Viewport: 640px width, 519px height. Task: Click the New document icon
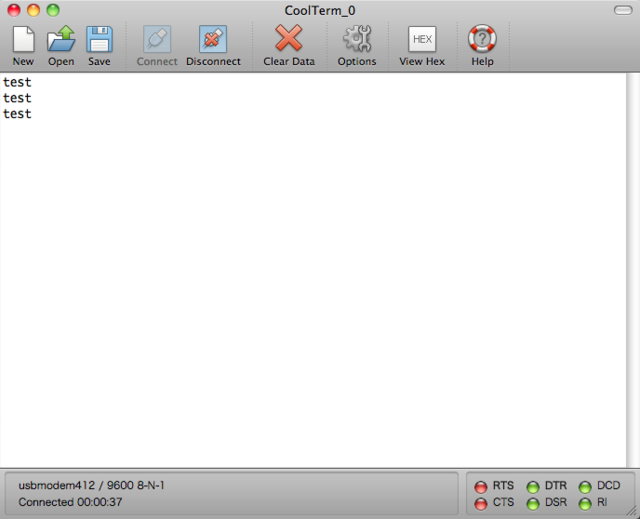[x=23, y=40]
